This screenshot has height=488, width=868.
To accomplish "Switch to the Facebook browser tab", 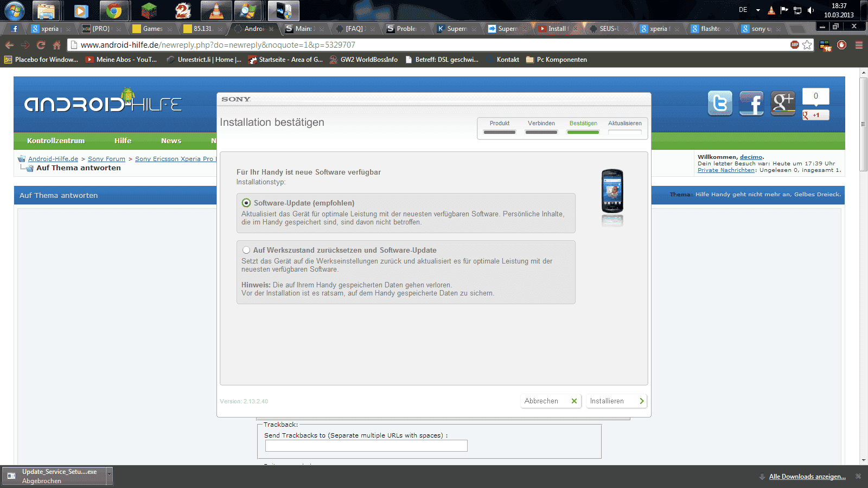I will coord(14,29).
